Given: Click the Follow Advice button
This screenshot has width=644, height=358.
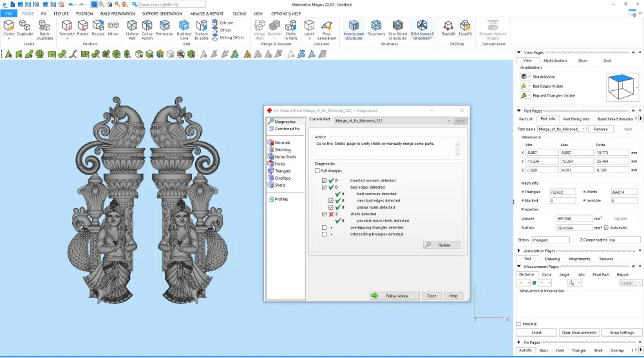Looking at the screenshot, I should click(394, 296).
